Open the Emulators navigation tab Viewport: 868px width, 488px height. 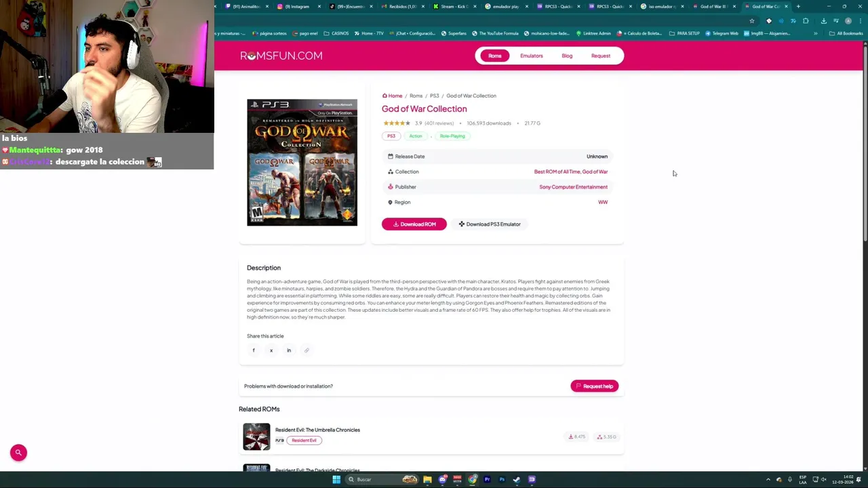532,56
